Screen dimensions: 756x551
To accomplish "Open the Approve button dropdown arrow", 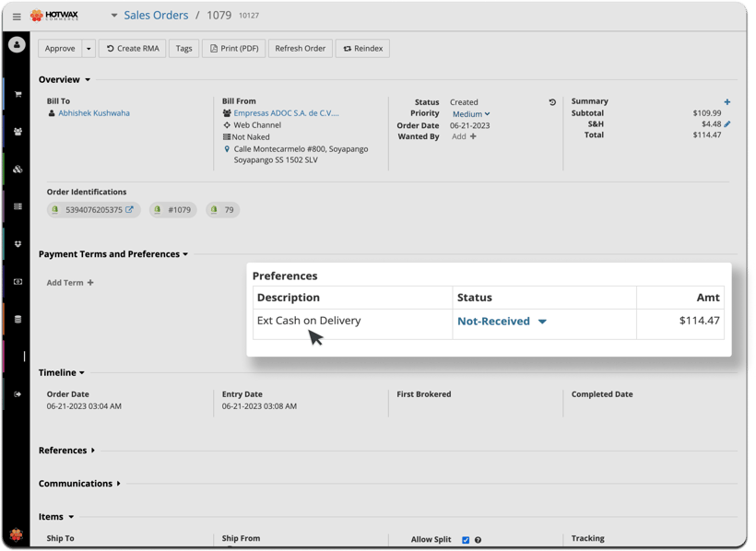I will pyautogui.click(x=89, y=48).
